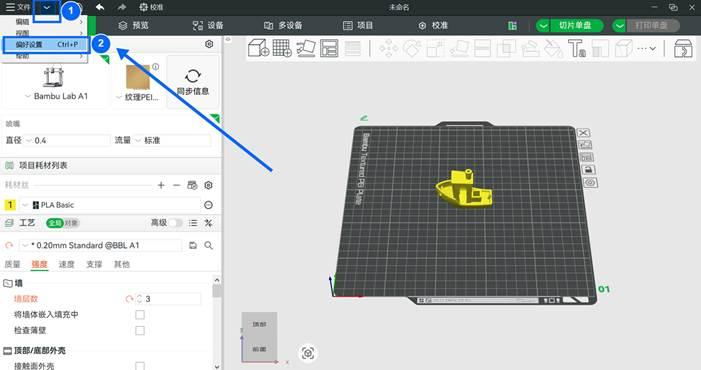701x370 pixels.
Task: Switch to the 项目 project tab
Action: pyautogui.click(x=358, y=25)
